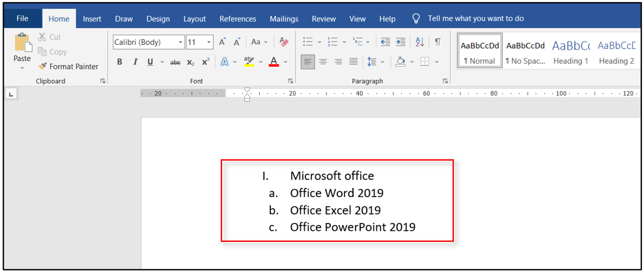Copy the selection to clipboard
This screenshot has width=644, height=275.
click(52, 52)
